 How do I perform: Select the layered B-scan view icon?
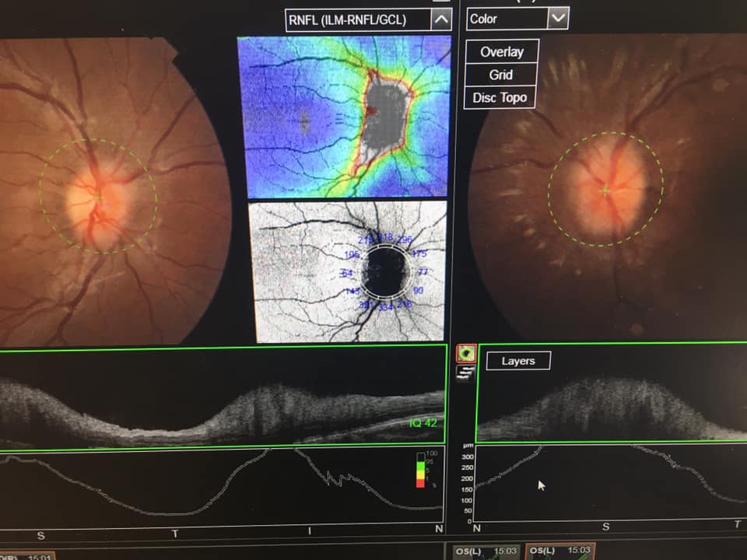pyautogui.click(x=465, y=373)
